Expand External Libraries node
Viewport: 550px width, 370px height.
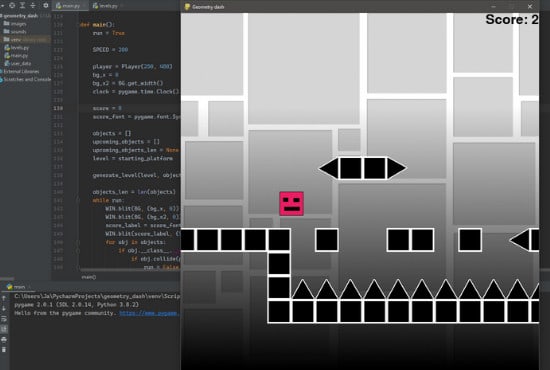click(x=20, y=72)
